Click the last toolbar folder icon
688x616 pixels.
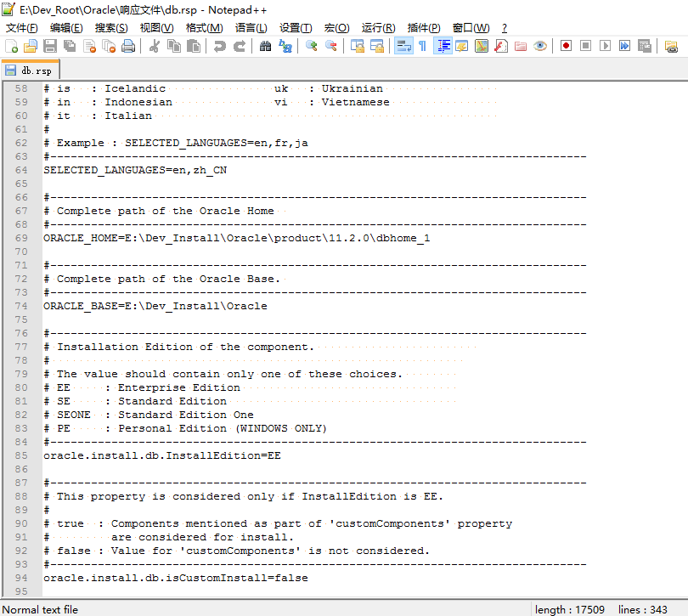pos(671,46)
